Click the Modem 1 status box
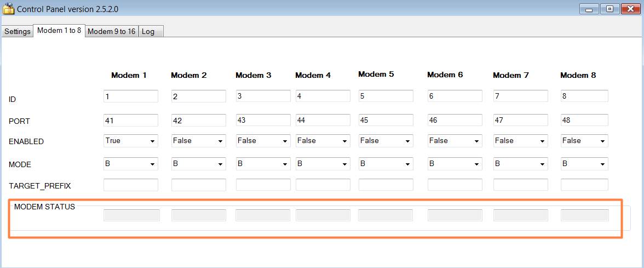 [x=131, y=215]
